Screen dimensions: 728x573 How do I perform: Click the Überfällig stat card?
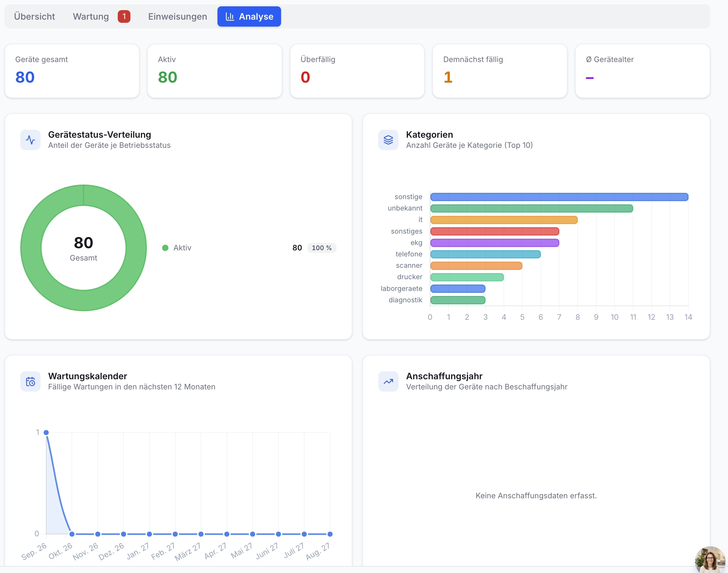pyautogui.click(x=357, y=71)
